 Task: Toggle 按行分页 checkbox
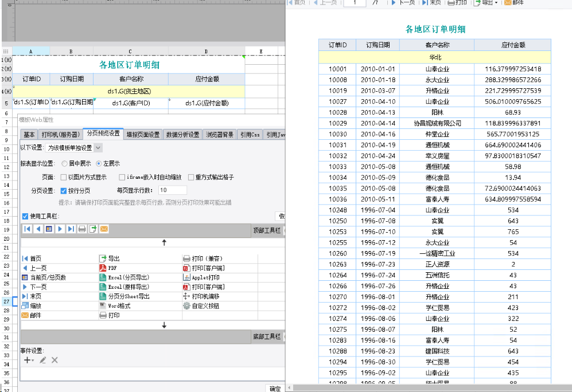pyautogui.click(x=64, y=190)
